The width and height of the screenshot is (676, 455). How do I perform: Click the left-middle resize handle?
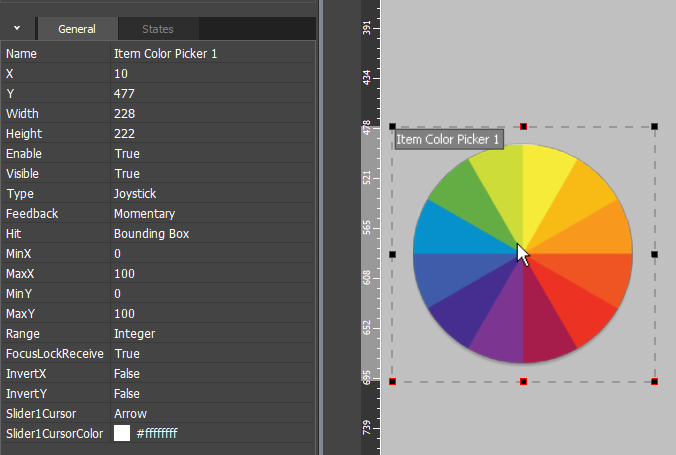coord(392,254)
